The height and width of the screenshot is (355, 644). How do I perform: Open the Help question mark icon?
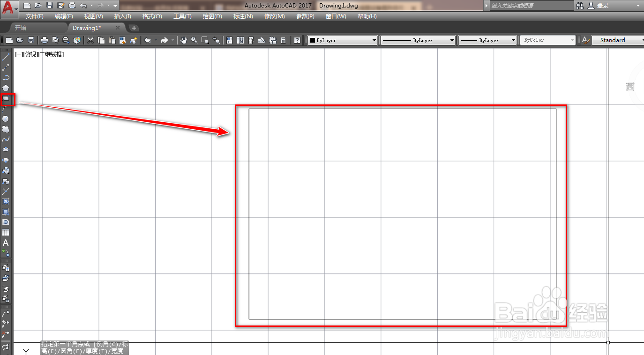coord(297,40)
